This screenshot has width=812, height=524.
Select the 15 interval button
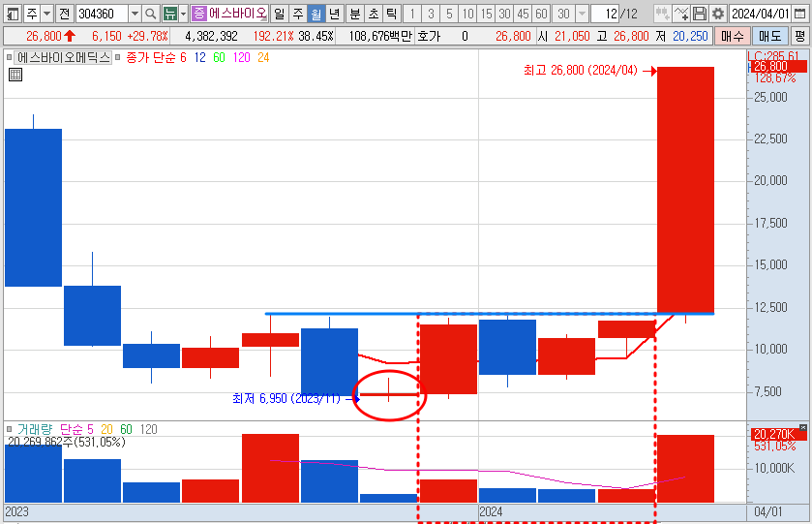[486, 14]
